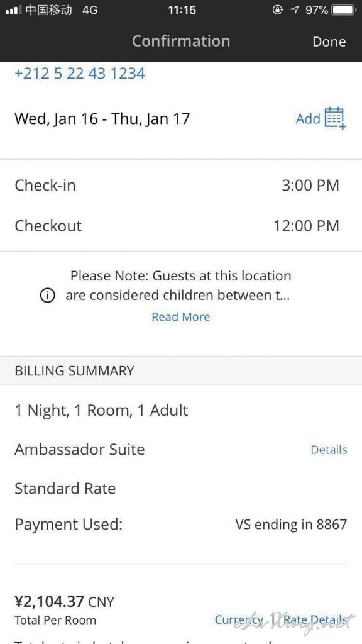View Rate Details link

click(315, 619)
